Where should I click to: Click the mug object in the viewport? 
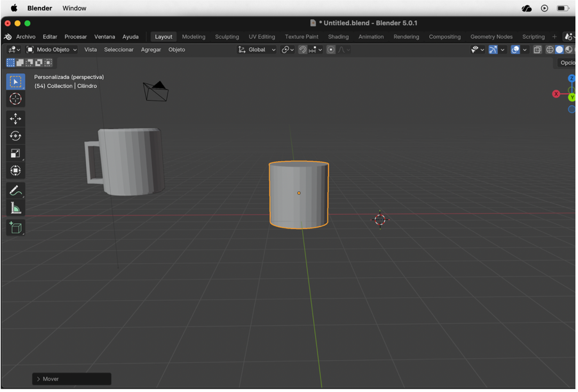pos(132,160)
